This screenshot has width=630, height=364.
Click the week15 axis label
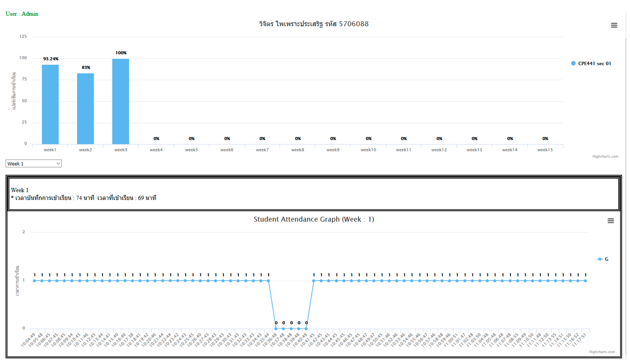click(545, 150)
